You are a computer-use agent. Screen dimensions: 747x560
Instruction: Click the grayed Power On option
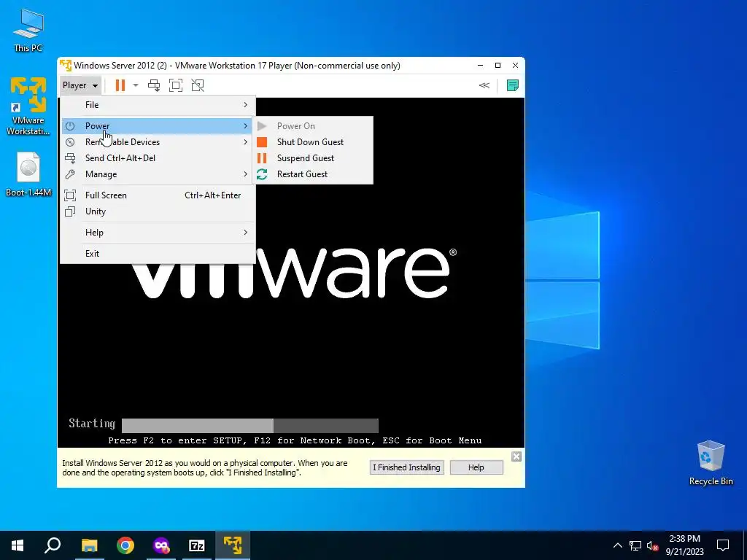pos(314,125)
